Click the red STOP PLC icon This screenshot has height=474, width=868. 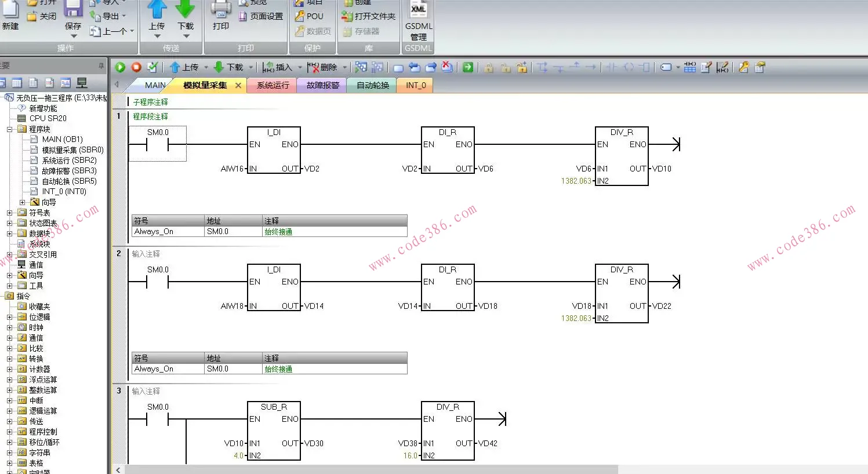coord(136,67)
